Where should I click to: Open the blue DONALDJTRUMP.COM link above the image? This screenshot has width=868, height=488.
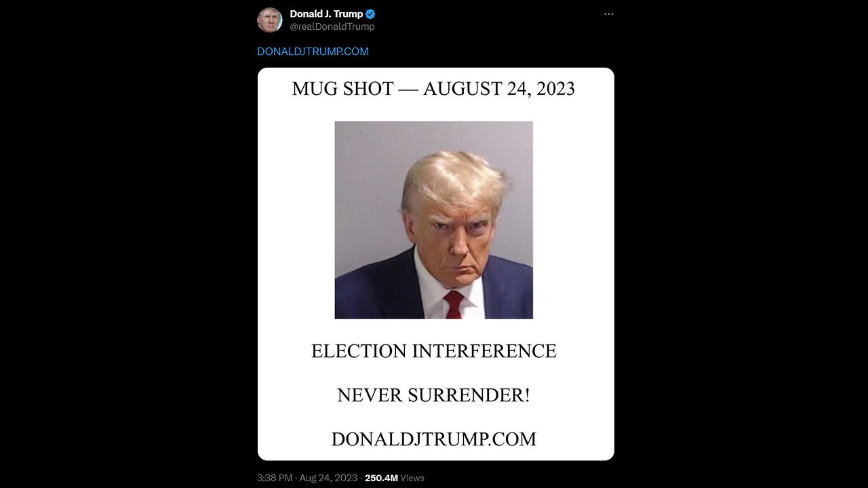[313, 52]
